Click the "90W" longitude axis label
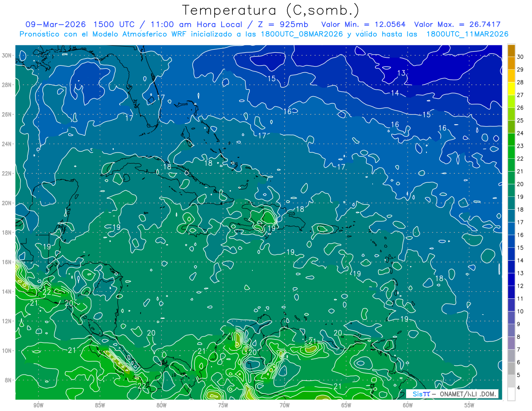 [38, 405]
